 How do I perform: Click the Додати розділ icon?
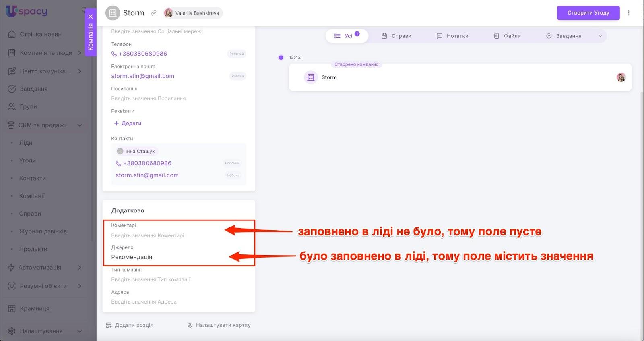pyautogui.click(x=109, y=325)
